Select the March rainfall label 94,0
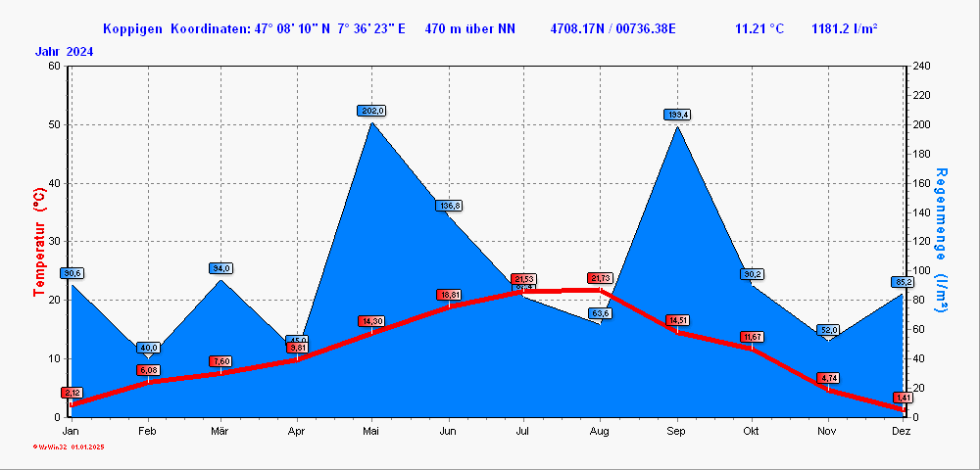 [220, 268]
